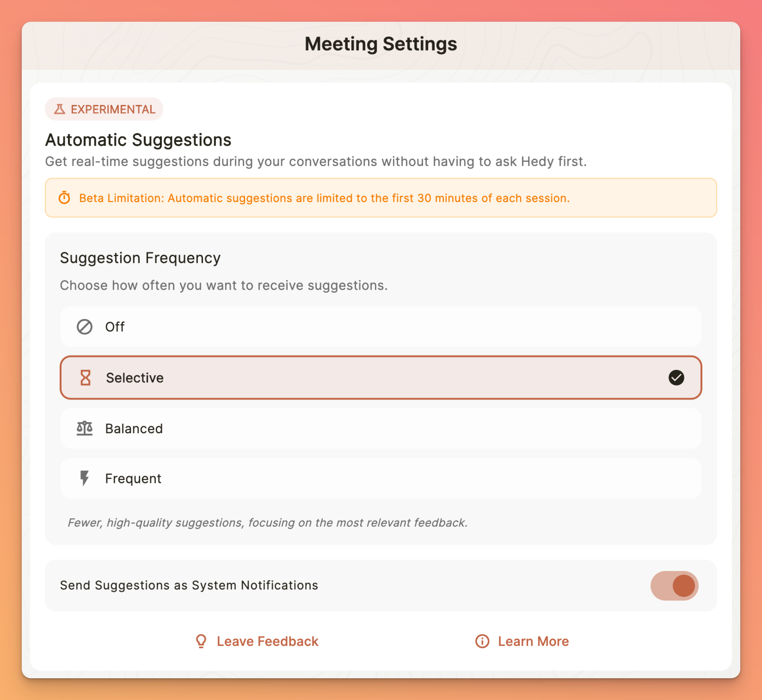This screenshot has height=700, width=762.
Task: Set suggestion frequency to Frequent
Action: tap(381, 478)
